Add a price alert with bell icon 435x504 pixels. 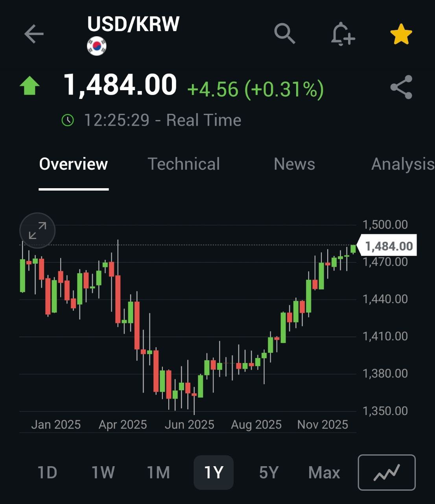(x=342, y=34)
